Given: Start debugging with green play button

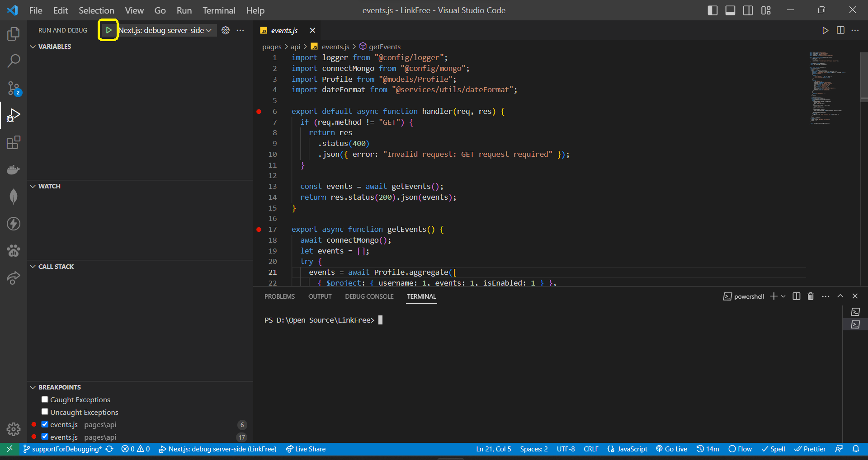Looking at the screenshot, I should point(108,30).
